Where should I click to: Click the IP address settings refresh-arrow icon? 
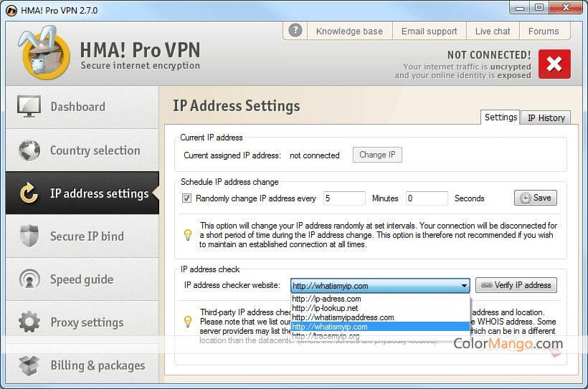pyautogui.click(x=29, y=193)
